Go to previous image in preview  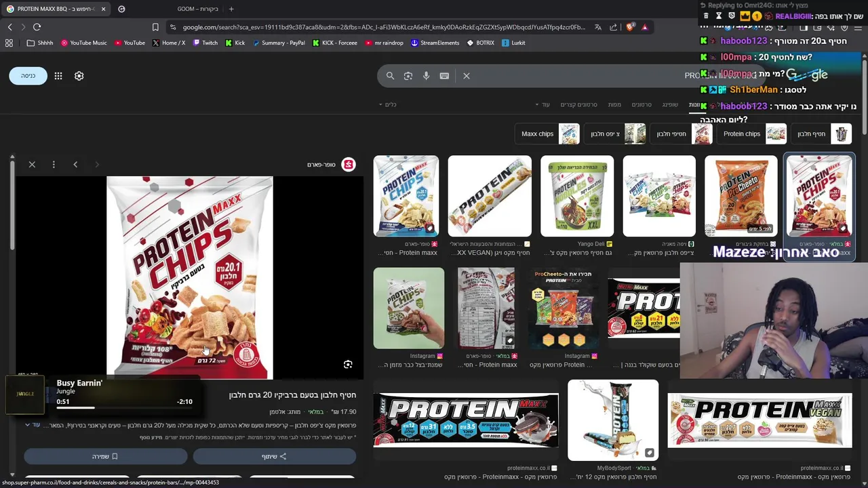(x=75, y=165)
